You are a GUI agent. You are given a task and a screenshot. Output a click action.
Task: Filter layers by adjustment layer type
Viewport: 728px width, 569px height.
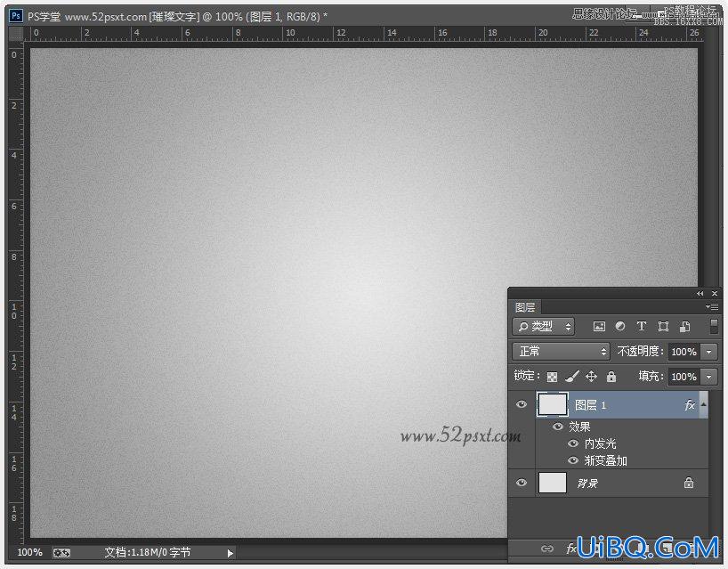pyautogui.click(x=619, y=327)
